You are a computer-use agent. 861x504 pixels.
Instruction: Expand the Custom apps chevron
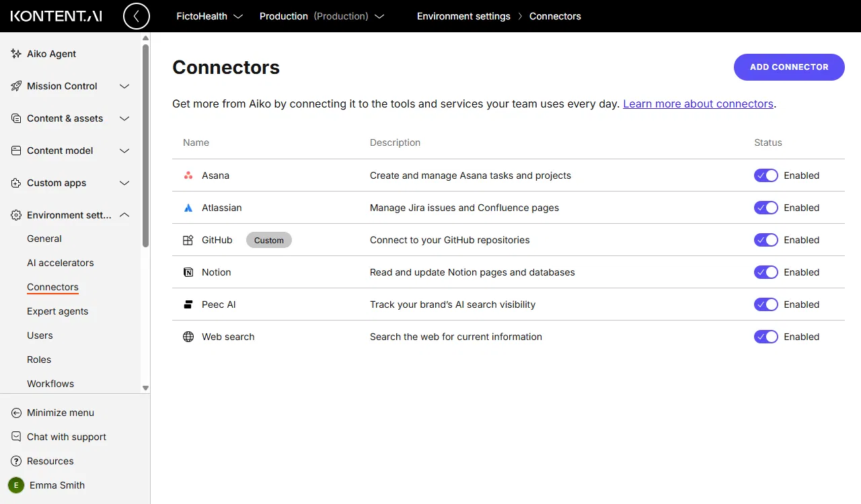(x=124, y=183)
